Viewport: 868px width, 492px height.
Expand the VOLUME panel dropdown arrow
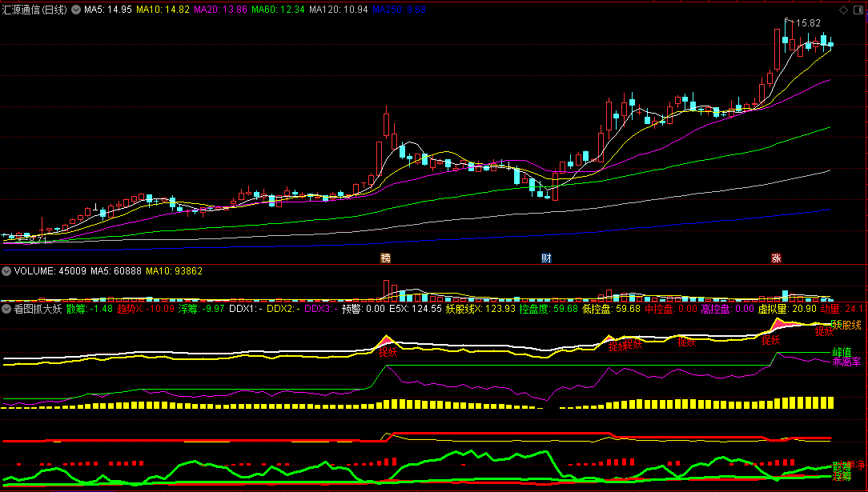point(6,271)
